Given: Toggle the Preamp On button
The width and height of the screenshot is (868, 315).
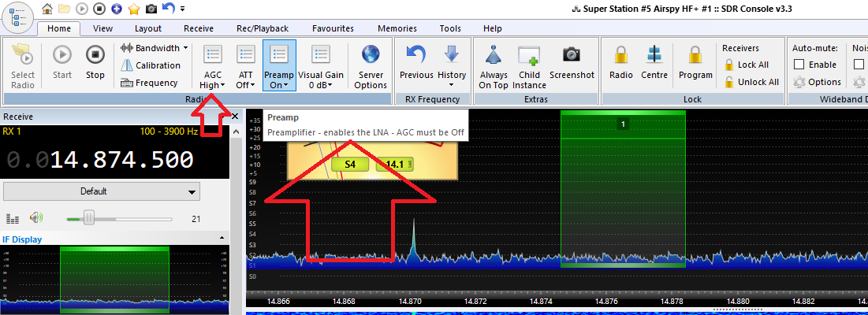Looking at the screenshot, I should pyautogui.click(x=279, y=65).
